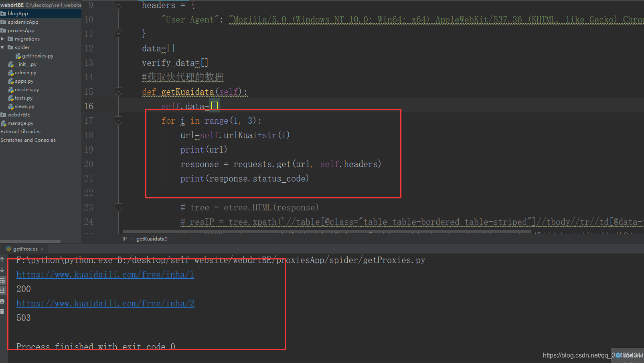Click on 'print(url)' code text
The image size is (644, 363).
204,150
